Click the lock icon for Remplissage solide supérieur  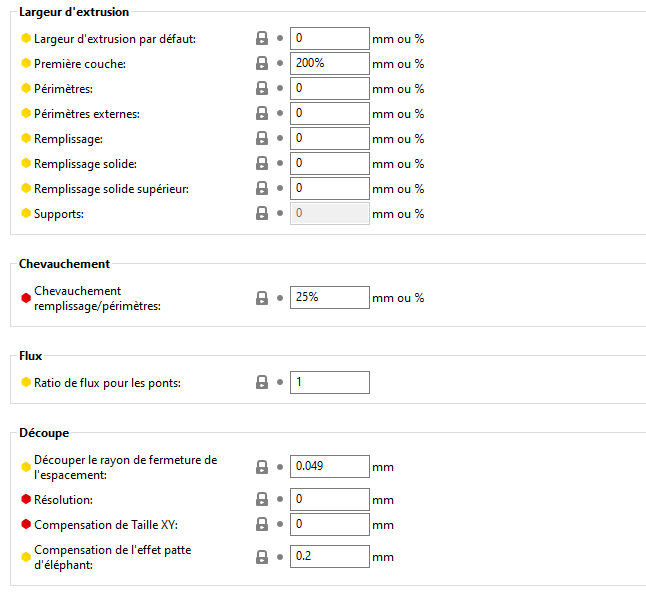[x=262, y=188]
